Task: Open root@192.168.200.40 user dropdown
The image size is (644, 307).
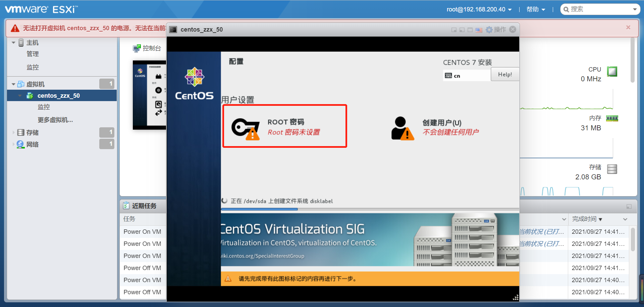Action: 479,9
